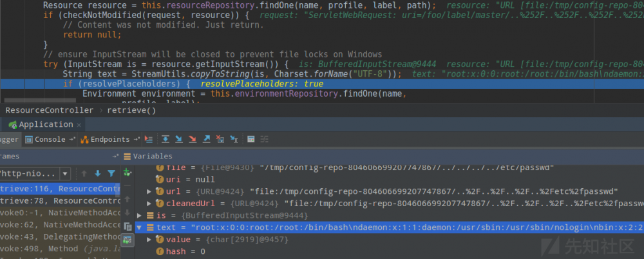Viewport: 644px width, 259px height.
Task: Open the Evaluate Expression calculator icon
Action: [x=251, y=139]
